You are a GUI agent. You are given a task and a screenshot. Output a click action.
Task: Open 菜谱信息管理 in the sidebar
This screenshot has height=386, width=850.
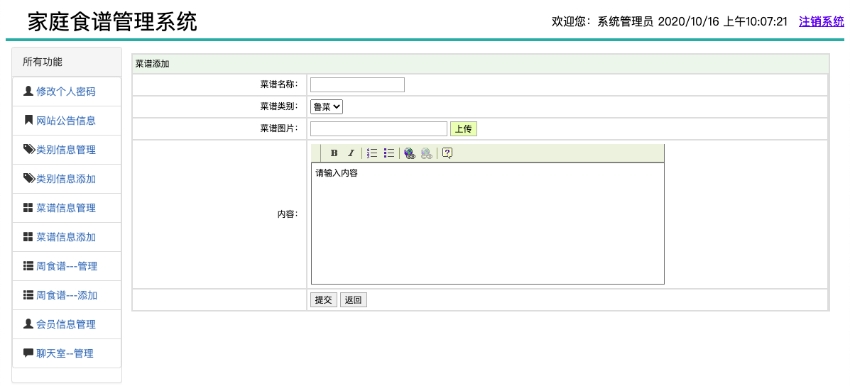tap(66, 208)
